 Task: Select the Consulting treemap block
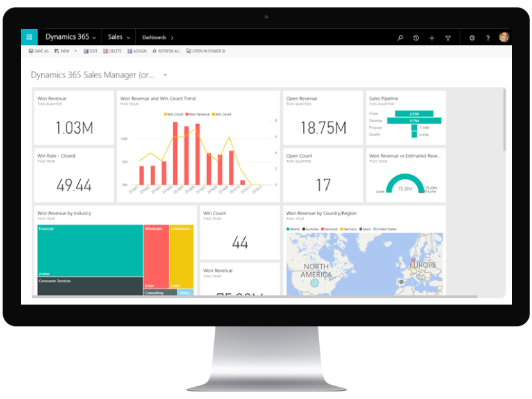coord(160,292)
